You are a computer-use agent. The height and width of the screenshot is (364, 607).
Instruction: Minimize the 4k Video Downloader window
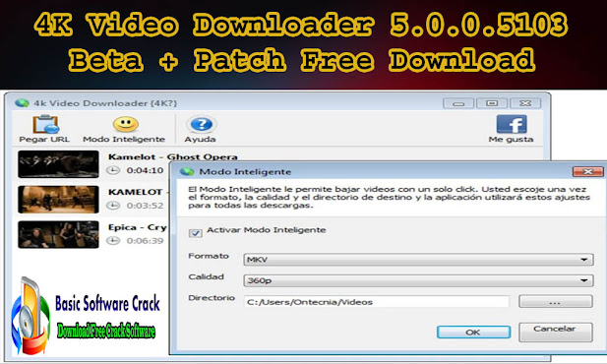click(x=458, y=103)
